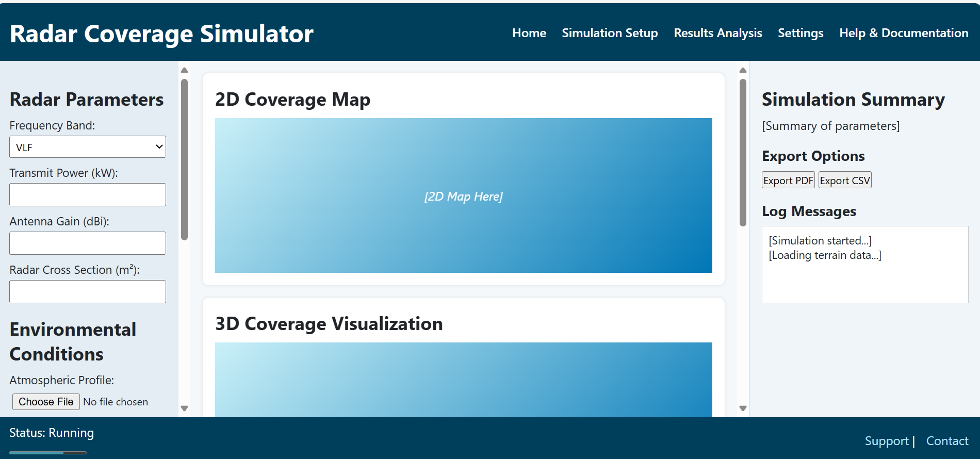Screen dimensions: 980x459
Task: Export the results as CSV
Action: 844,180
